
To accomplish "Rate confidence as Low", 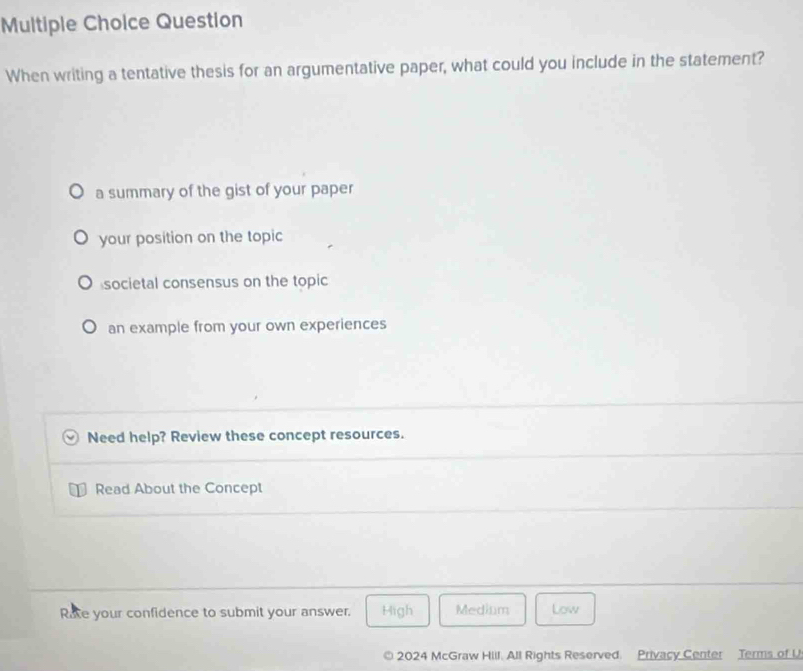I will tap(565, 608).
